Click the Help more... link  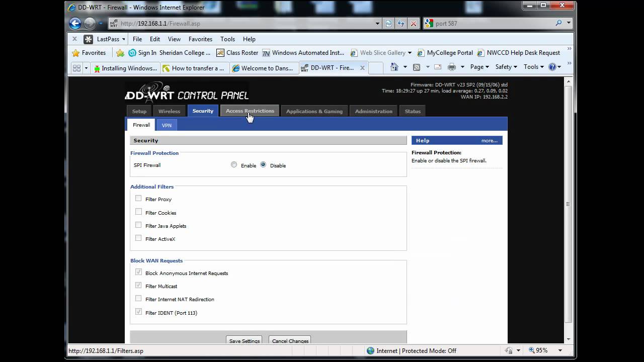(489, 140)
